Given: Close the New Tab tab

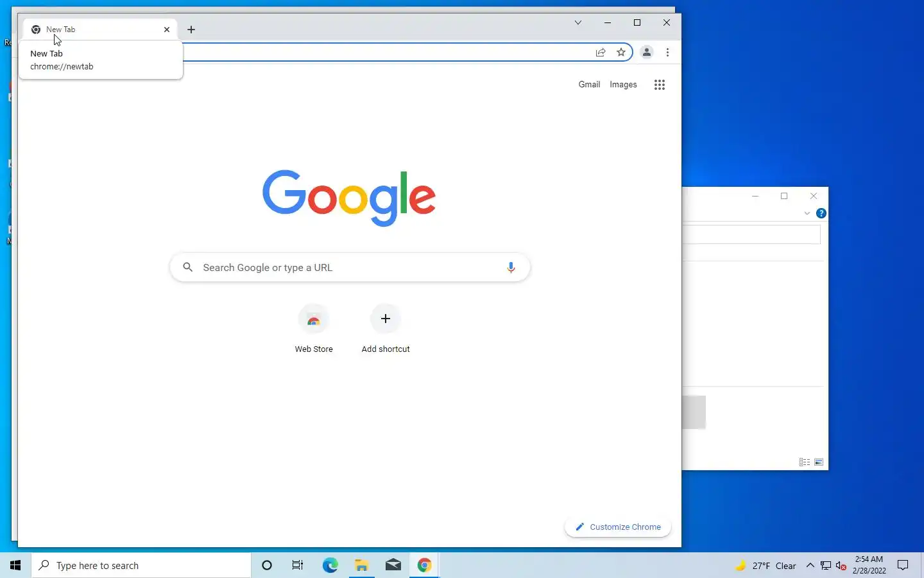Looking at the screenshot, I should click(x=167, y=30).
